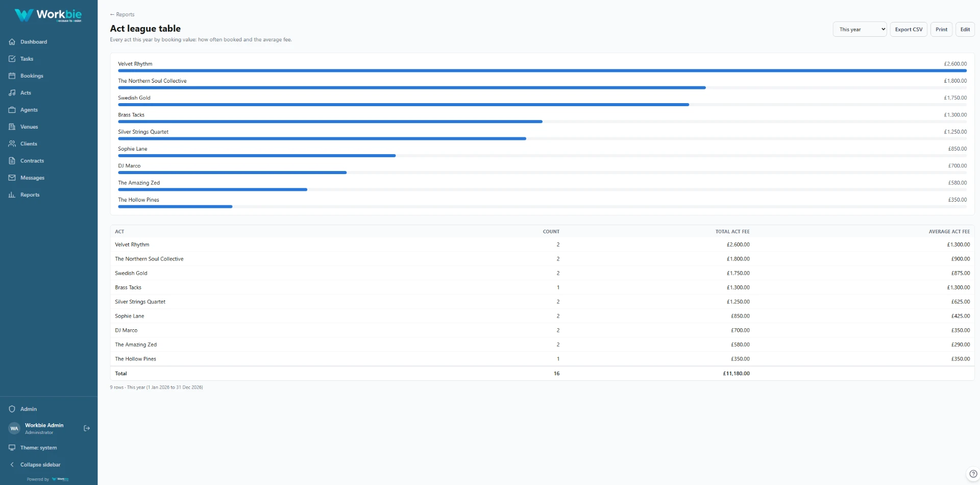Go back via the Reports link
Viewport: 980px width, 485px height.
click(x=122, y=14)
